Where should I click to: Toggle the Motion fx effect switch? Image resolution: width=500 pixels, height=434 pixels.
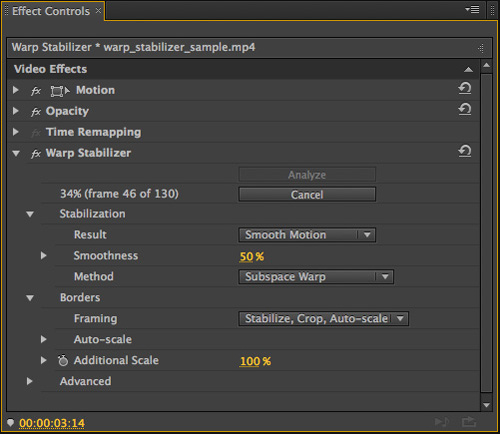36,91
